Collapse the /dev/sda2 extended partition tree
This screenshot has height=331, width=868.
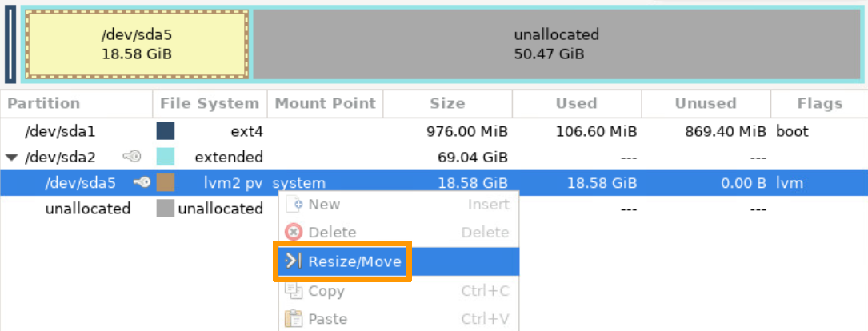point(10,158)
